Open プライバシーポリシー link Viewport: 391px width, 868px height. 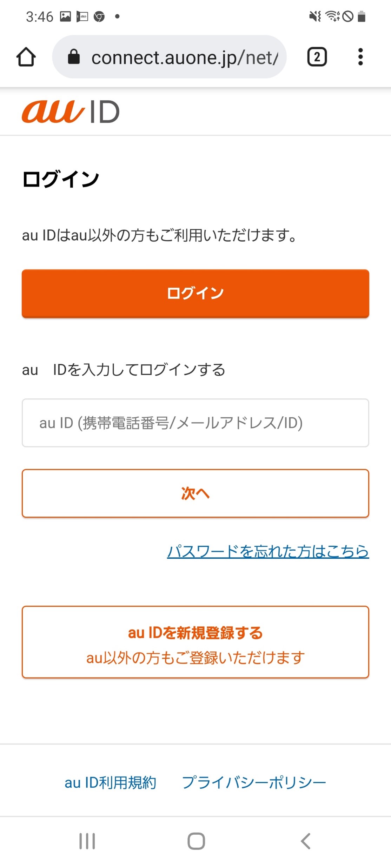[x=254, y=782]
